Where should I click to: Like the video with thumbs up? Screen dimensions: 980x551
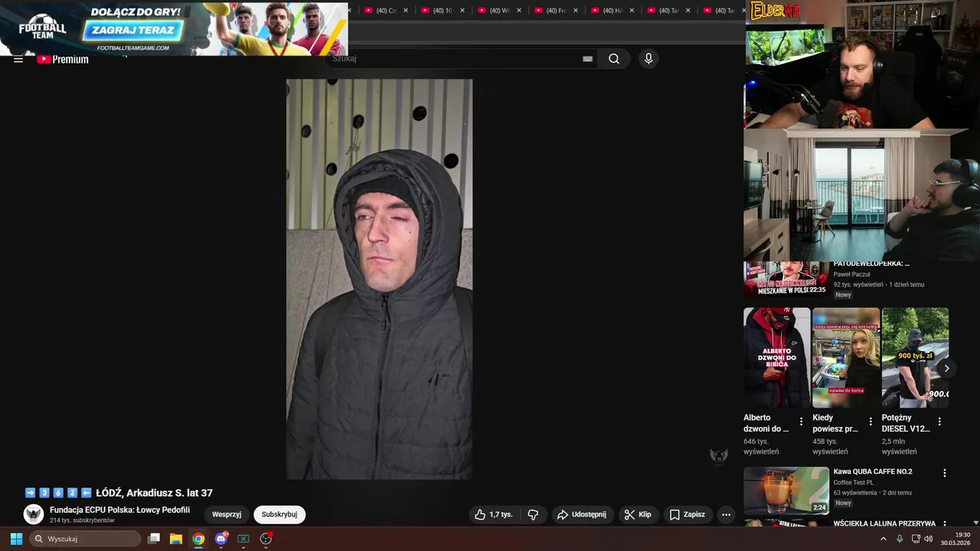(494, 515)
